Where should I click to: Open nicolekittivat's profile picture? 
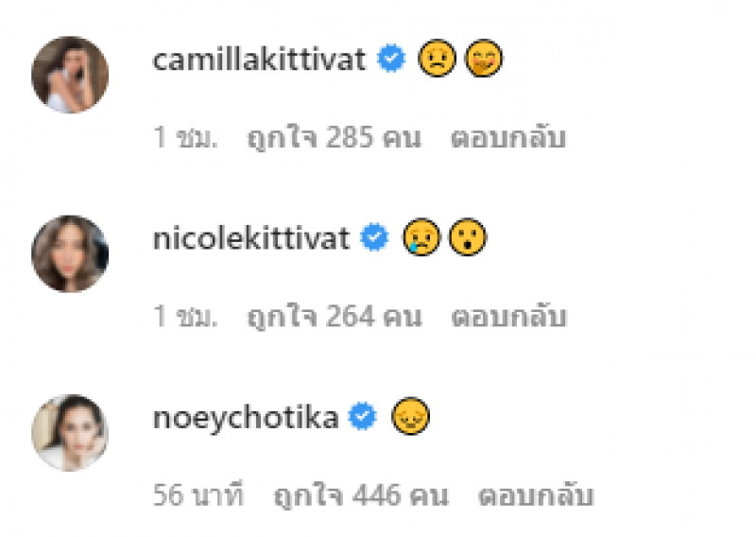click(70, 253)
